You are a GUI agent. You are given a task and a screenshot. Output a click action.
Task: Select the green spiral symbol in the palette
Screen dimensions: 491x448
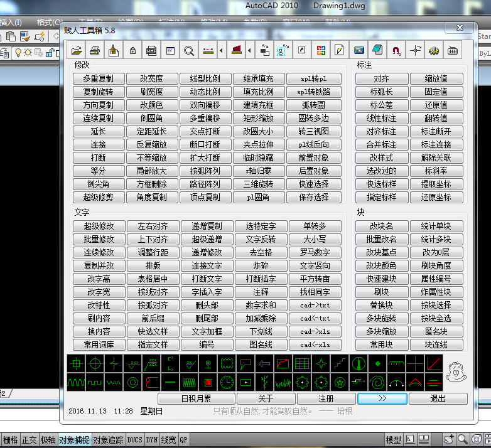377,381
